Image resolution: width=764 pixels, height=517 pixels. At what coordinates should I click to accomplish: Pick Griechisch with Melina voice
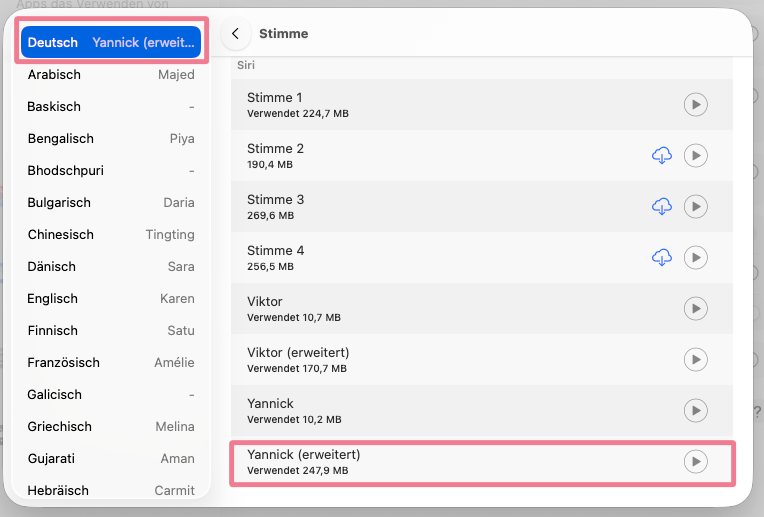click(x=111, y=427)
